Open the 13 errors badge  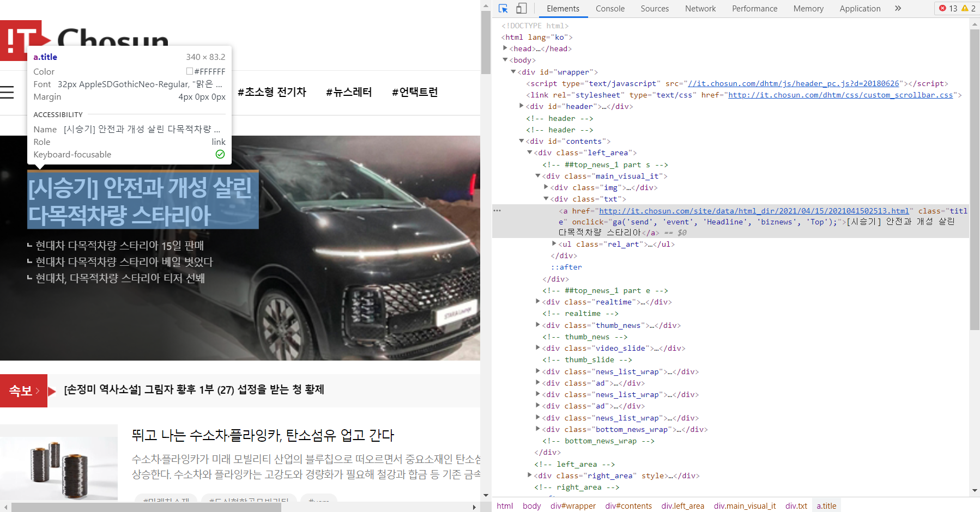click(948, 9)
